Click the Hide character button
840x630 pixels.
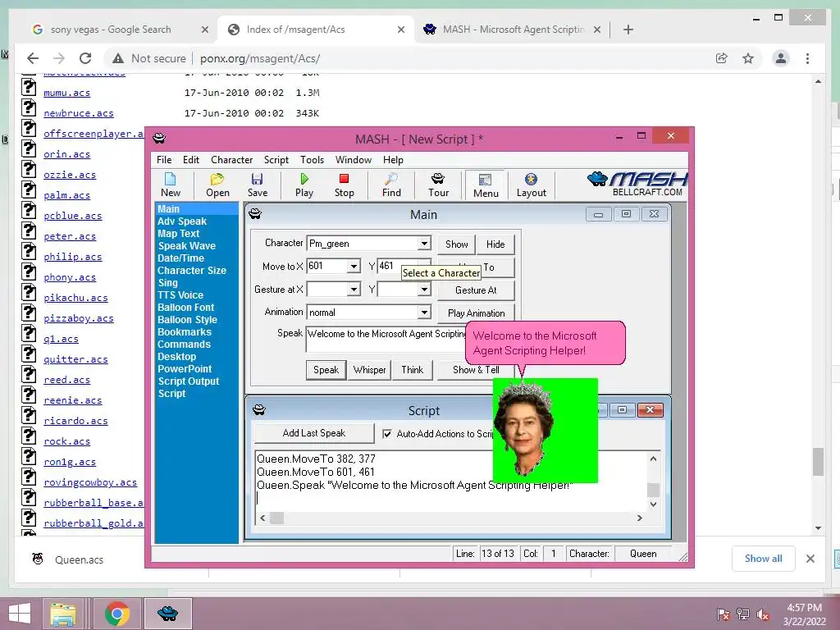click(x=495, y=244)
